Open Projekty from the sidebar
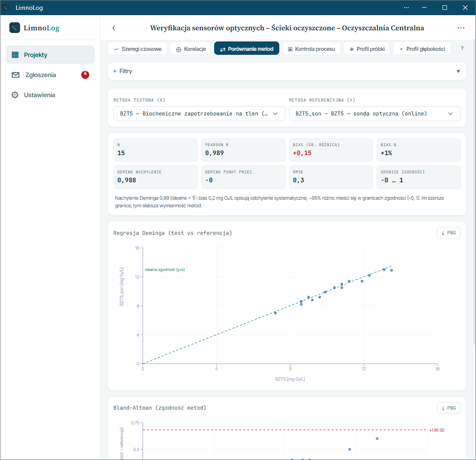This screenshot has height=460, width=476. coord(50,54)
